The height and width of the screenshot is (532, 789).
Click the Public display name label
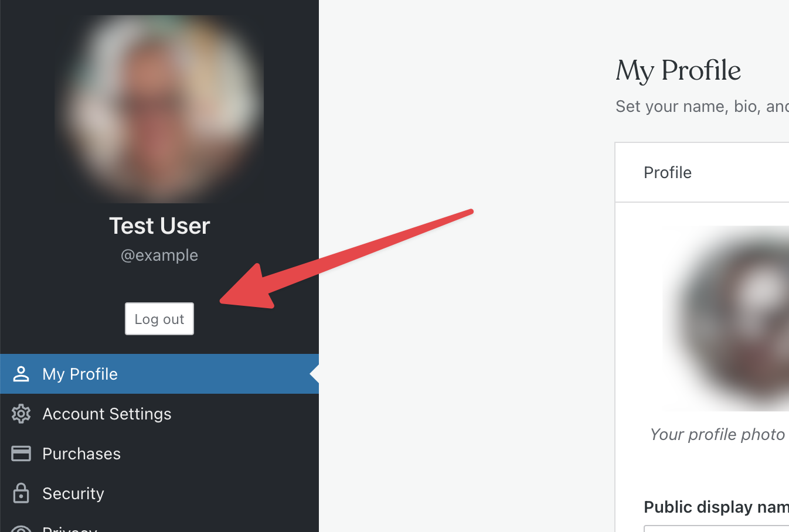click(716, 507)
